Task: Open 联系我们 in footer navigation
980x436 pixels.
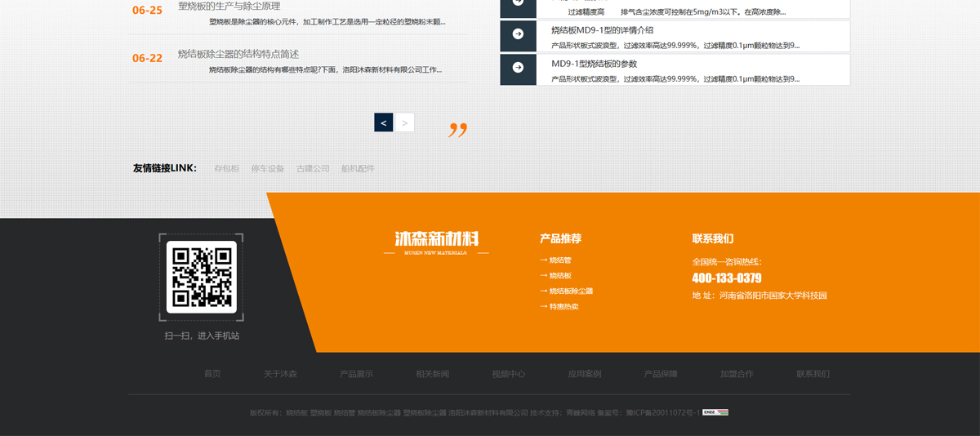Action: pos(813,374)
